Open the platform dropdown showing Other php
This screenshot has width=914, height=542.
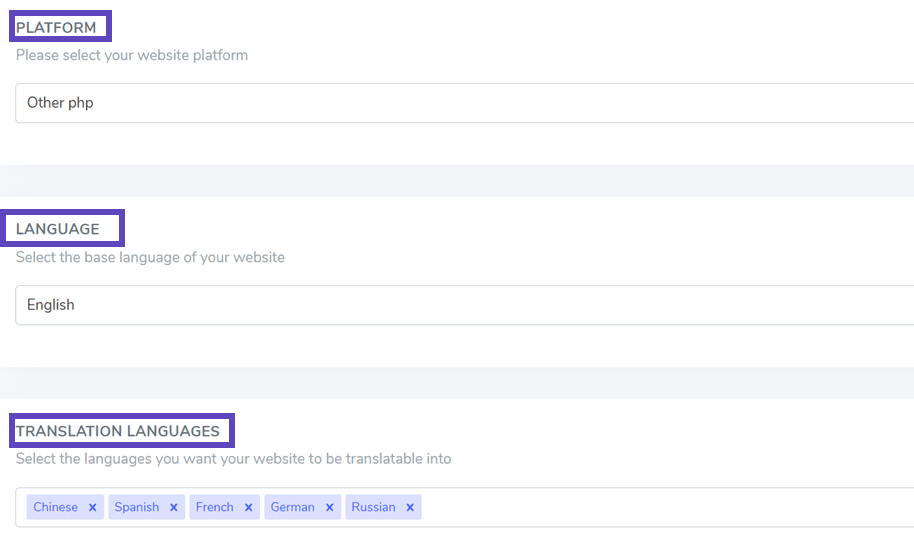tap(465, 103)
